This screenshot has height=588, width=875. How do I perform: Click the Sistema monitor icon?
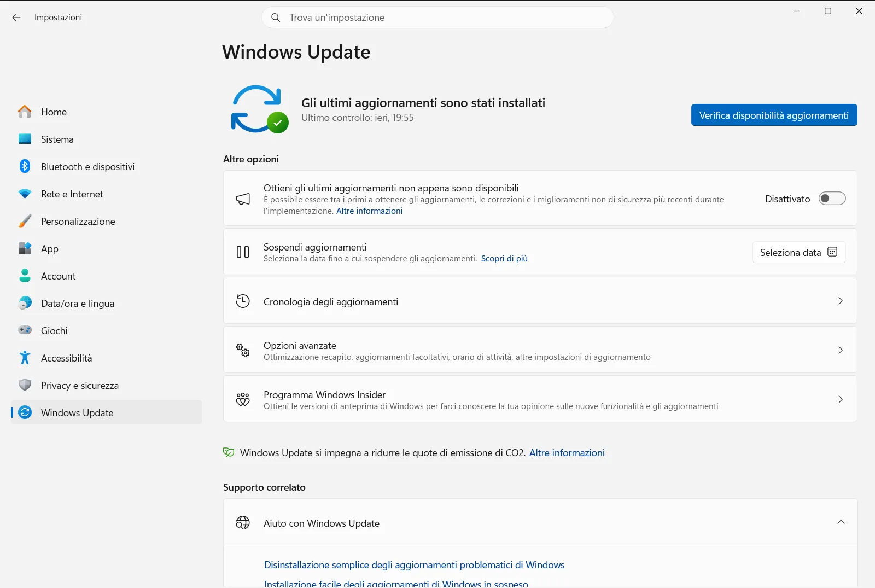(x=25, y=139)
